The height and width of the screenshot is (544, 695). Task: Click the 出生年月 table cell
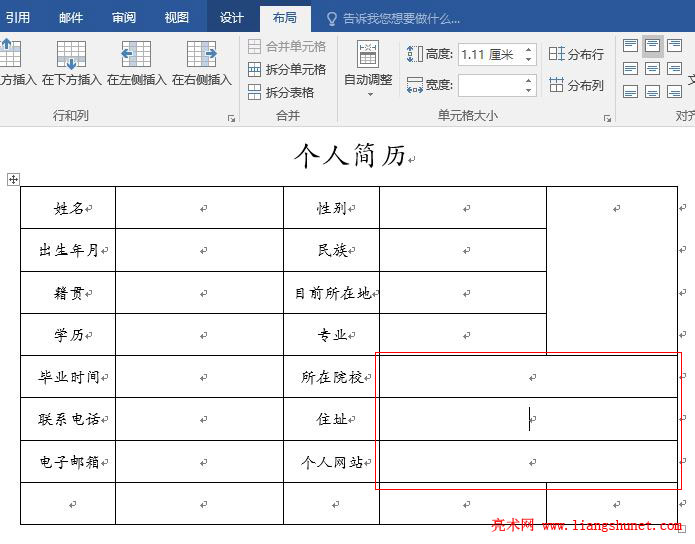(x=68, y=250)
